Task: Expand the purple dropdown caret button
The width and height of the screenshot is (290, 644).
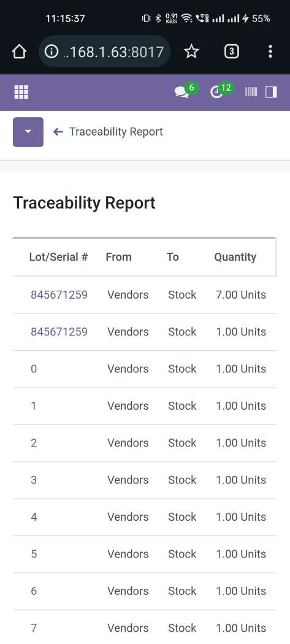Action: [x=28, y=132]
